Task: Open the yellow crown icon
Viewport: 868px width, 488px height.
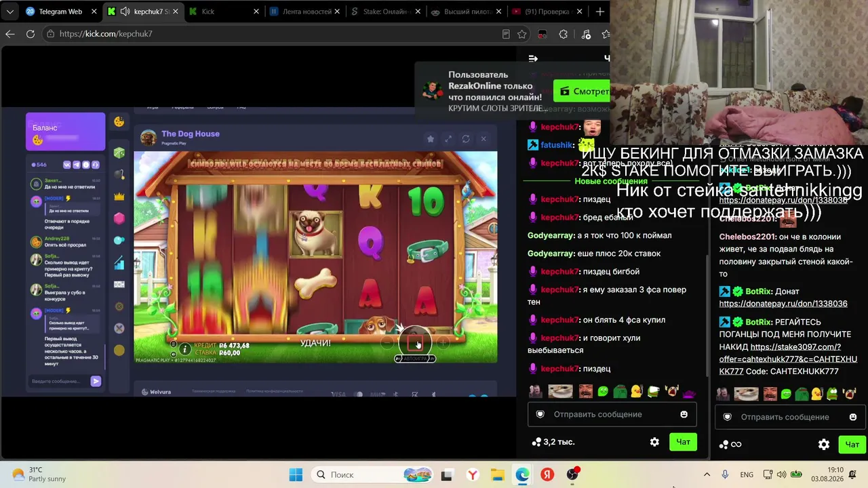Action: click(119, 197)
